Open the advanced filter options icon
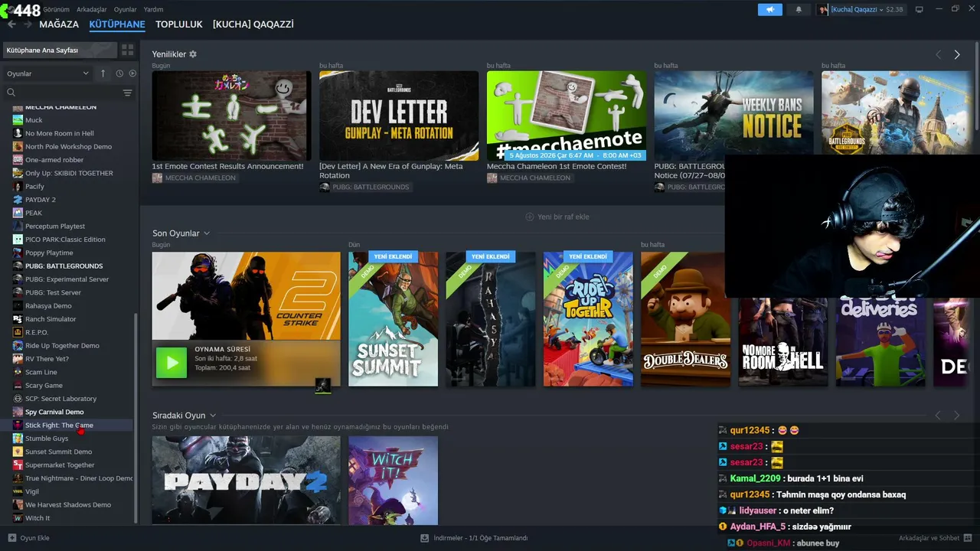The image size is (980, 551). click(x=127, y=93)
